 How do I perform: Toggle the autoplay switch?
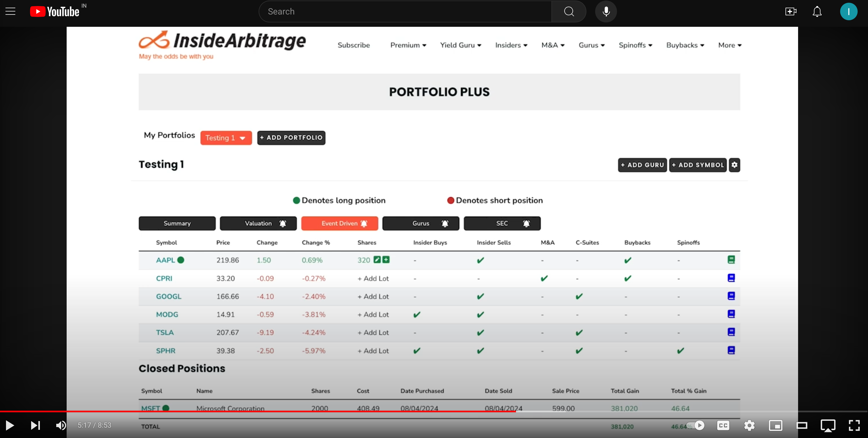click(695, 425)
